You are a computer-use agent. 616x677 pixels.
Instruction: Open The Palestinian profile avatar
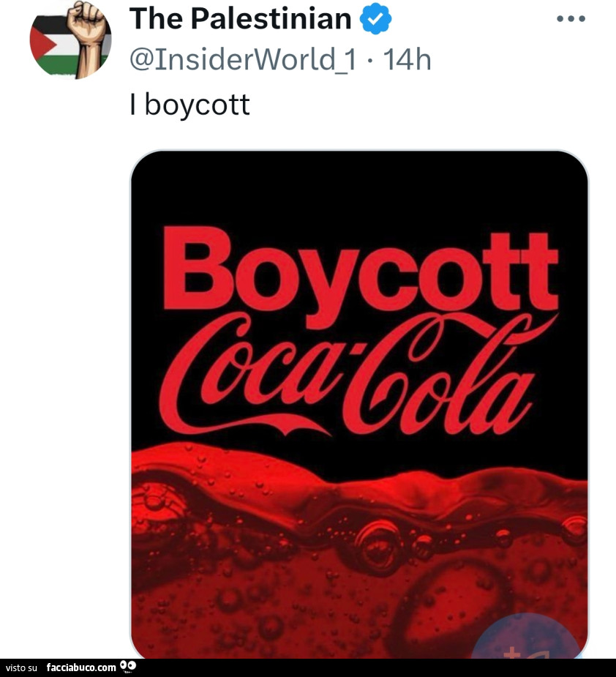coord(70,40)
